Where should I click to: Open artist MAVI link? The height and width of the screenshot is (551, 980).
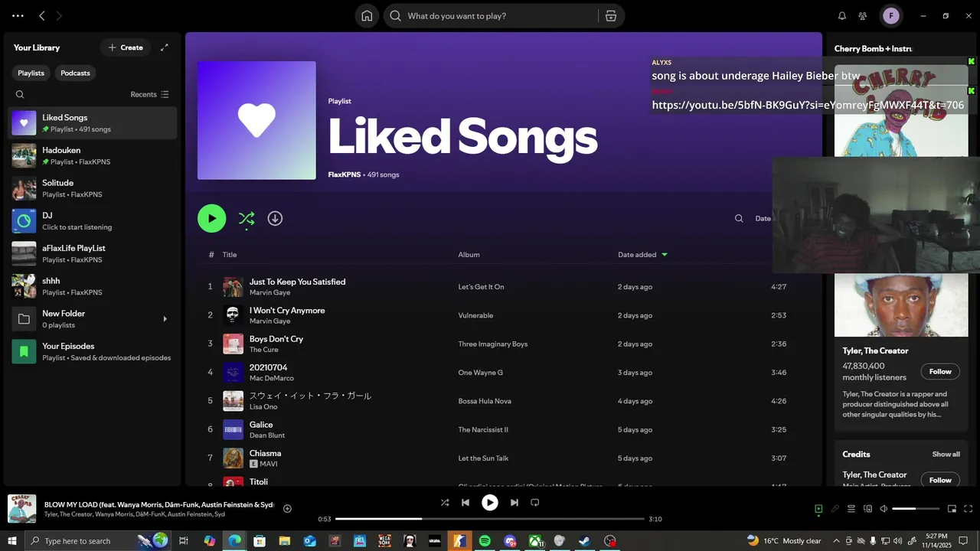[268, 464]
